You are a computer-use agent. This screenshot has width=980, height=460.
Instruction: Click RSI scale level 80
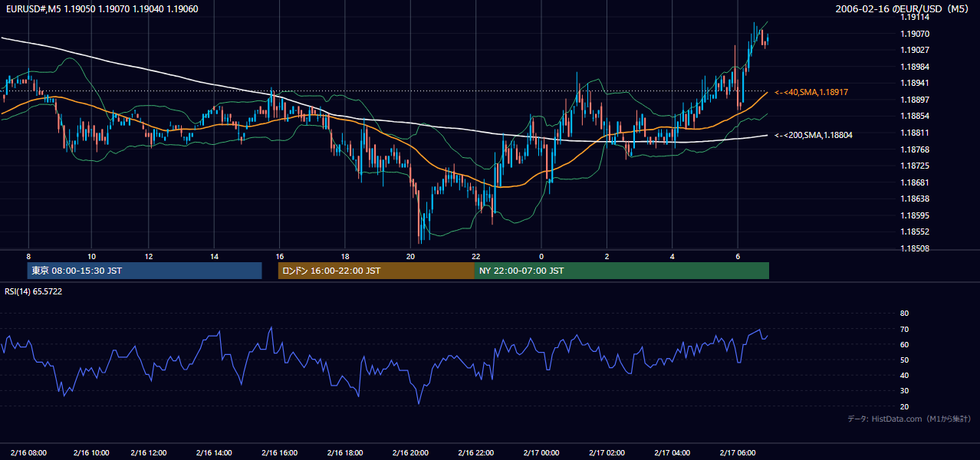pos(904,314)
